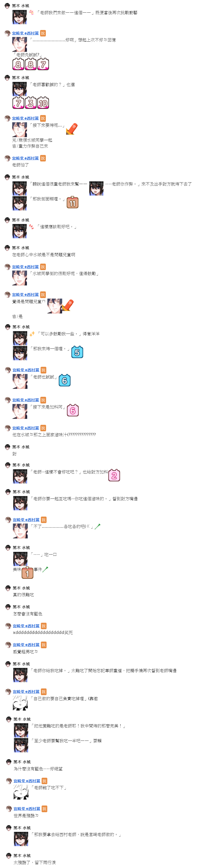The width and height of the screenshot is (211, 868).
Task: Click manga-style laughing avatar beside 自己做的要自己負責吃掉喔
Action: 20,703
